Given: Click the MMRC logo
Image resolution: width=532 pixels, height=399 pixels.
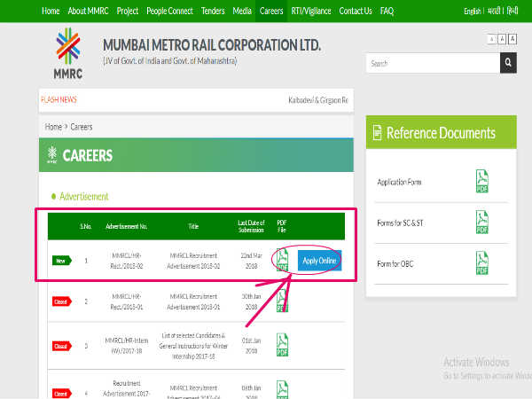Looking at the screenshot, I should pyautogui.click(x=68, y=53).
